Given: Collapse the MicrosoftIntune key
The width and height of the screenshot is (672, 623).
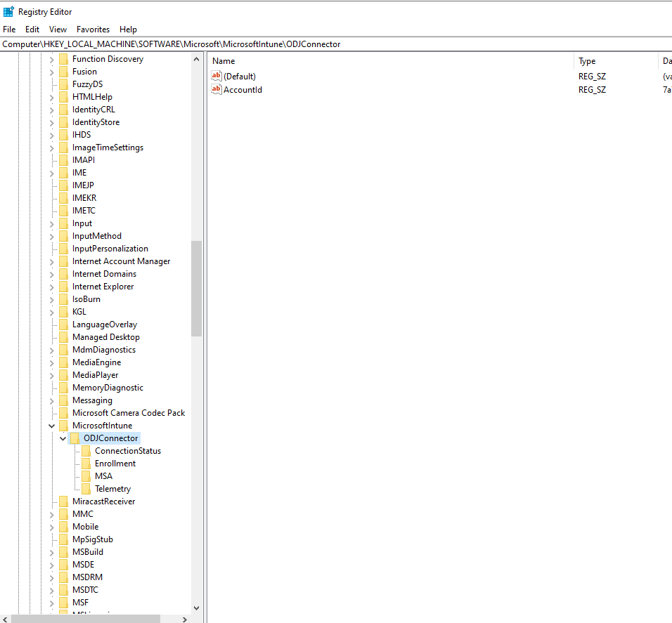Looking at the screenshot, I should tap(52, 426).
